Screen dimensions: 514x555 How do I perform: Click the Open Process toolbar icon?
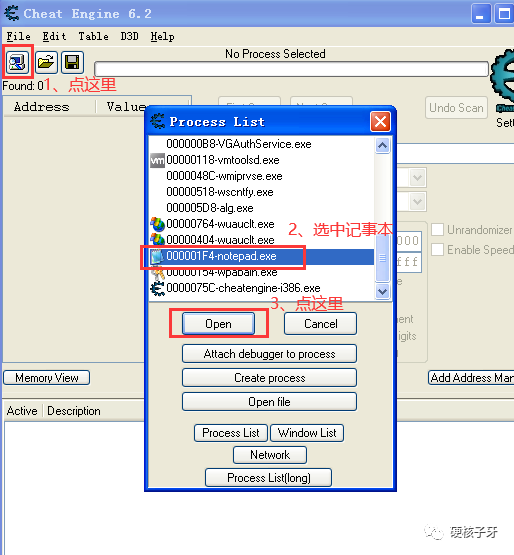click(x=17, y=62)
